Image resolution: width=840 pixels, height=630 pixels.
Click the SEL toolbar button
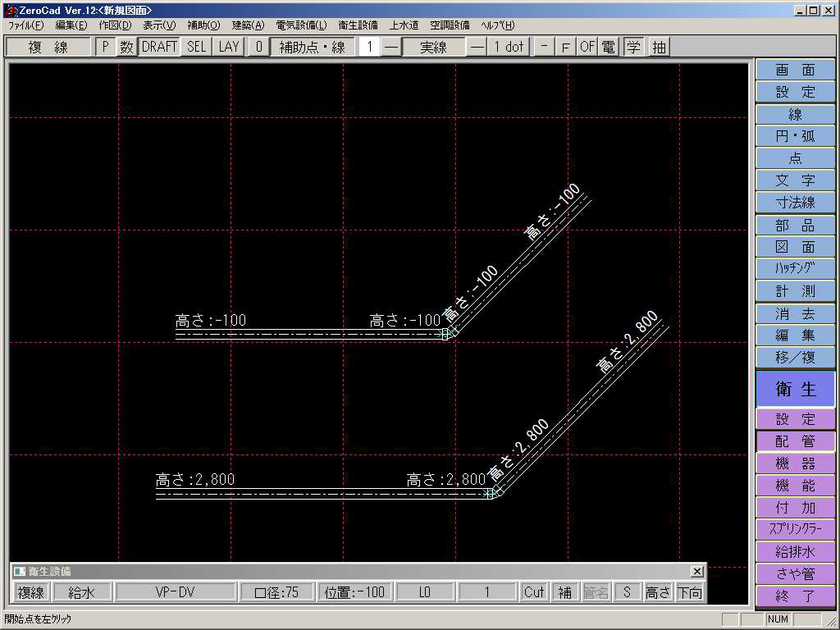196,47
